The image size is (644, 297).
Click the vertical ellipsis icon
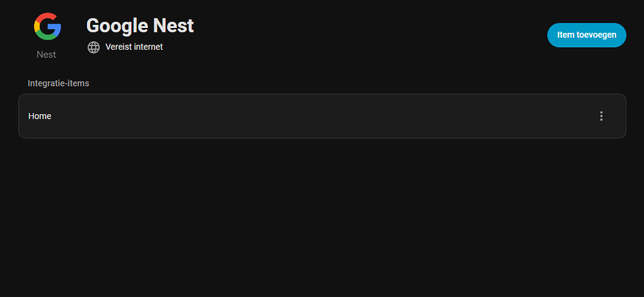pos(601,116)
